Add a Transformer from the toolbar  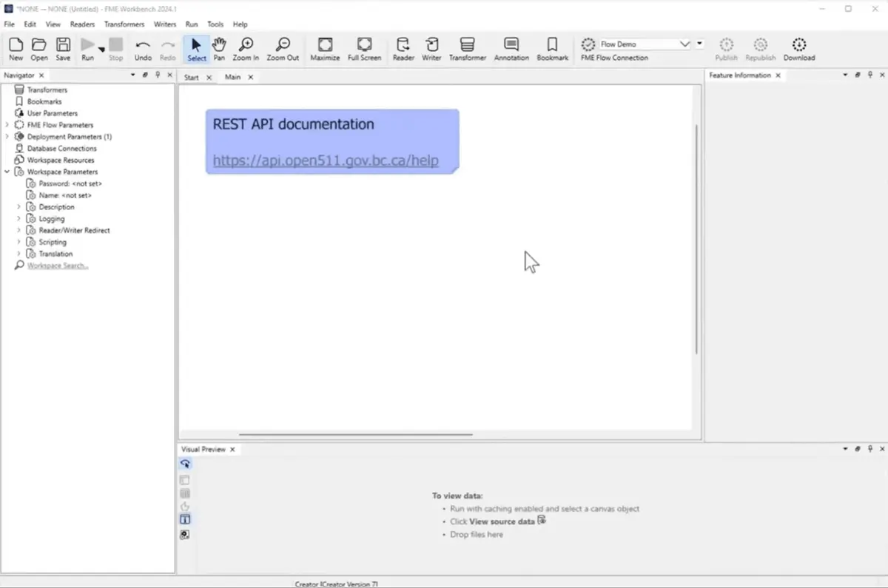(x=468, y=49)
